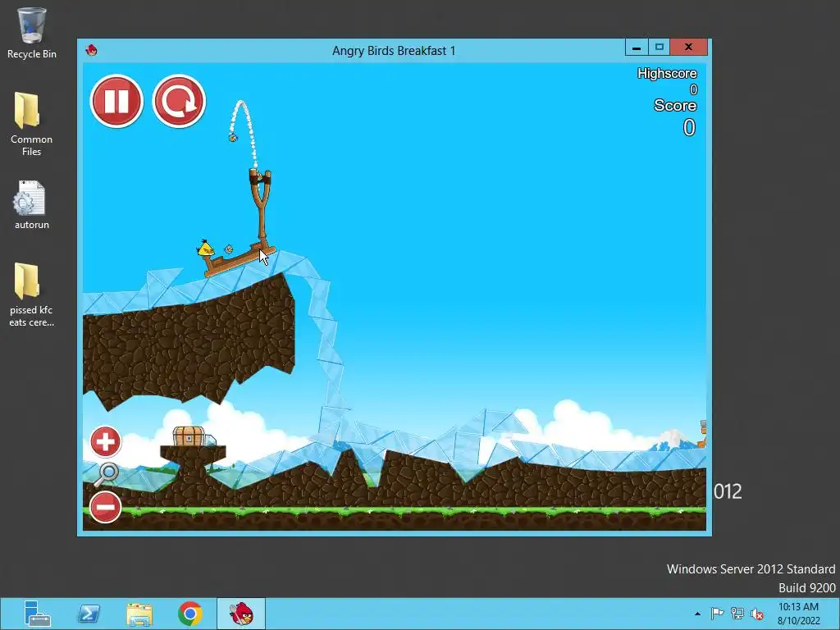Click the Highscore label
This screenshot has width=840, height=630.
click(666, 73)
